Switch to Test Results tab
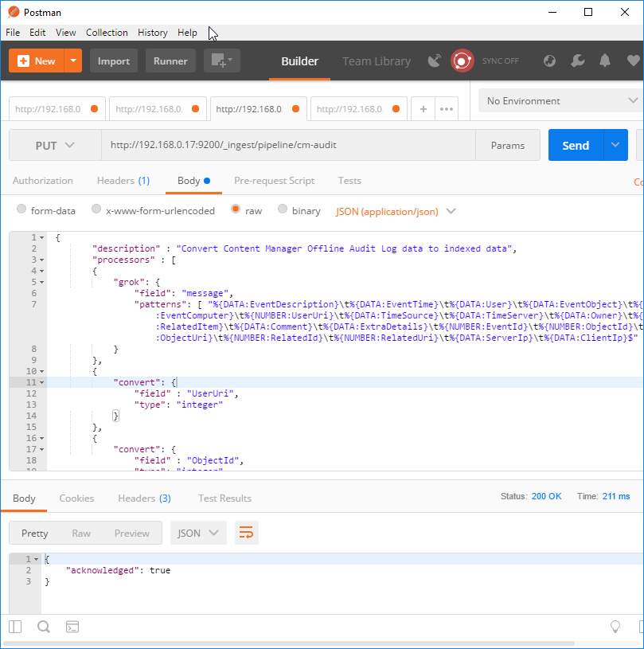 (x=224, y=498)
